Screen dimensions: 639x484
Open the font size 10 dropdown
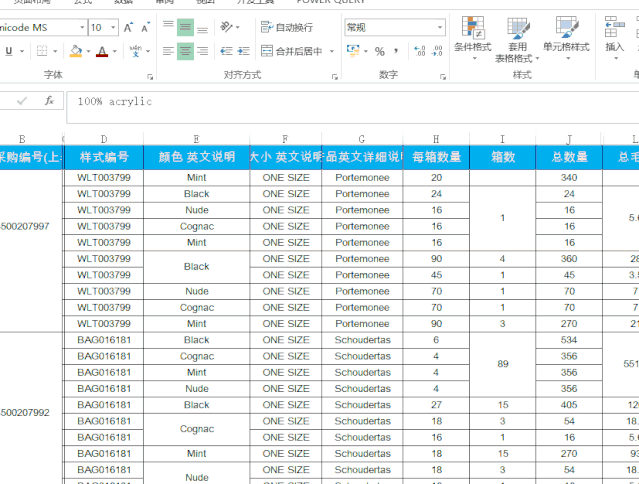point(113,28)
